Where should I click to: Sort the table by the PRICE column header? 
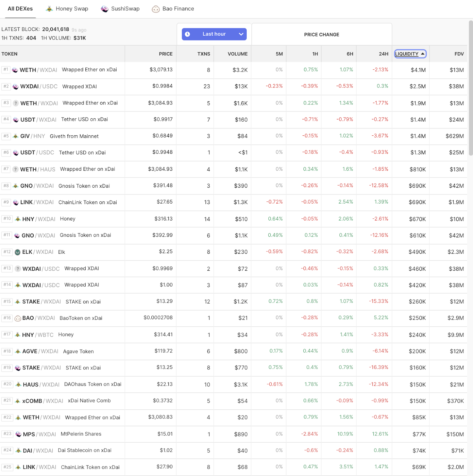coord(166,54)
